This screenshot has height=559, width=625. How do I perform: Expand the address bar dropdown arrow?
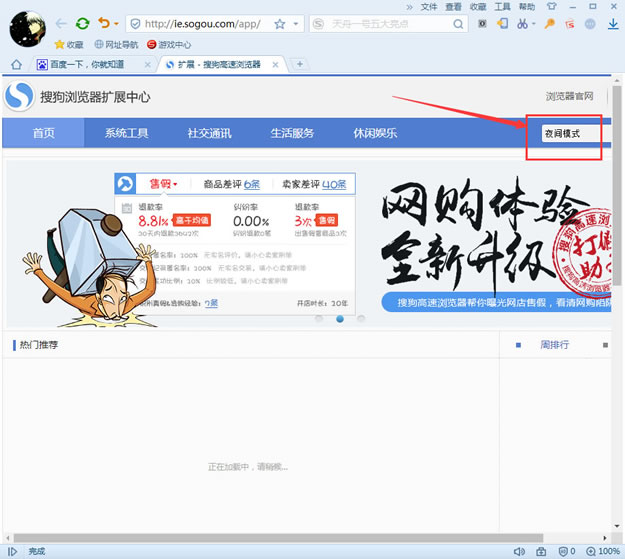[x=296, y=24]
